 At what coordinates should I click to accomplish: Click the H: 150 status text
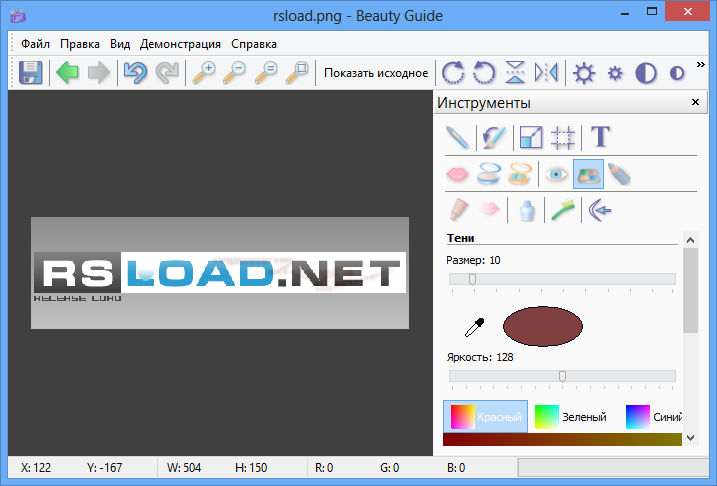pyautogui.click(x=251, y=468)
